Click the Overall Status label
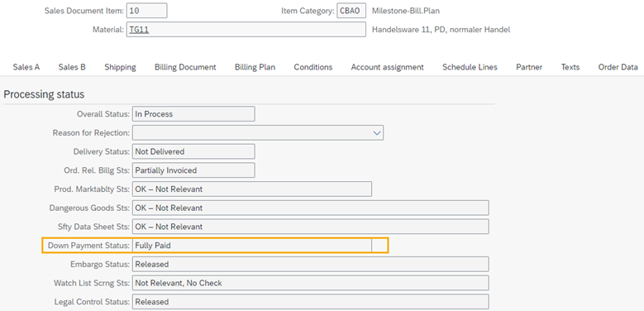Screen dimensions: 644x311 click(x=103, y=114)
